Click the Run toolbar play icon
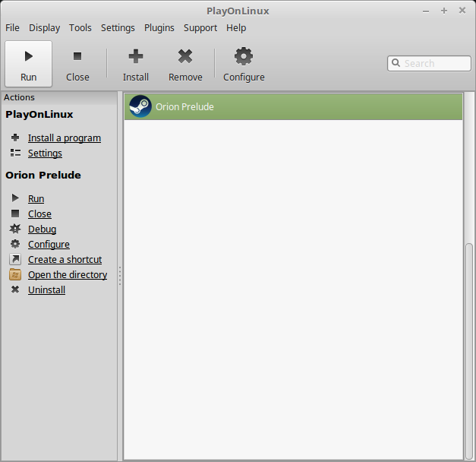 click(29, 56)
